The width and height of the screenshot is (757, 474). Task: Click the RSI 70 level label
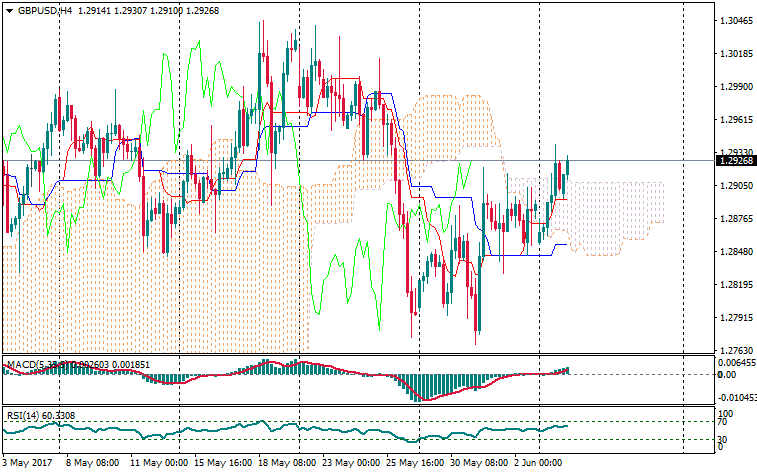click(x=723, y=423)
